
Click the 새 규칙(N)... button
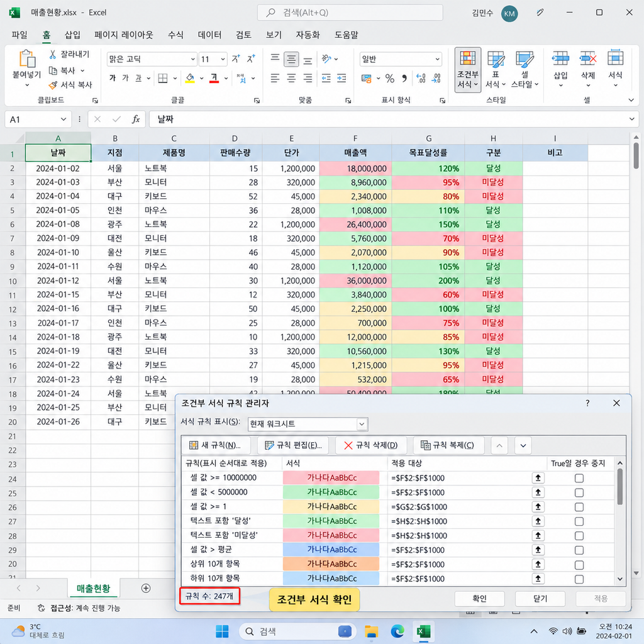point(215,445)
